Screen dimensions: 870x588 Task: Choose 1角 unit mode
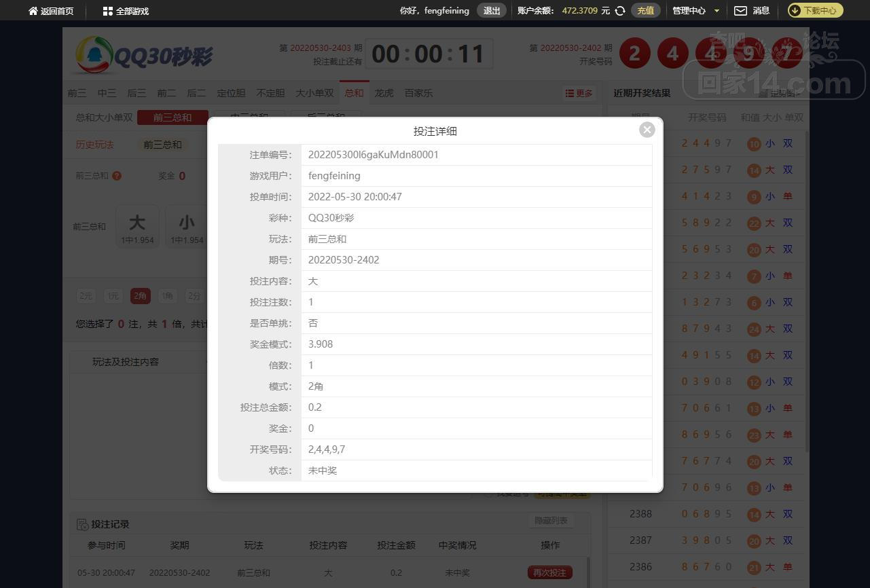pos(167,296)
